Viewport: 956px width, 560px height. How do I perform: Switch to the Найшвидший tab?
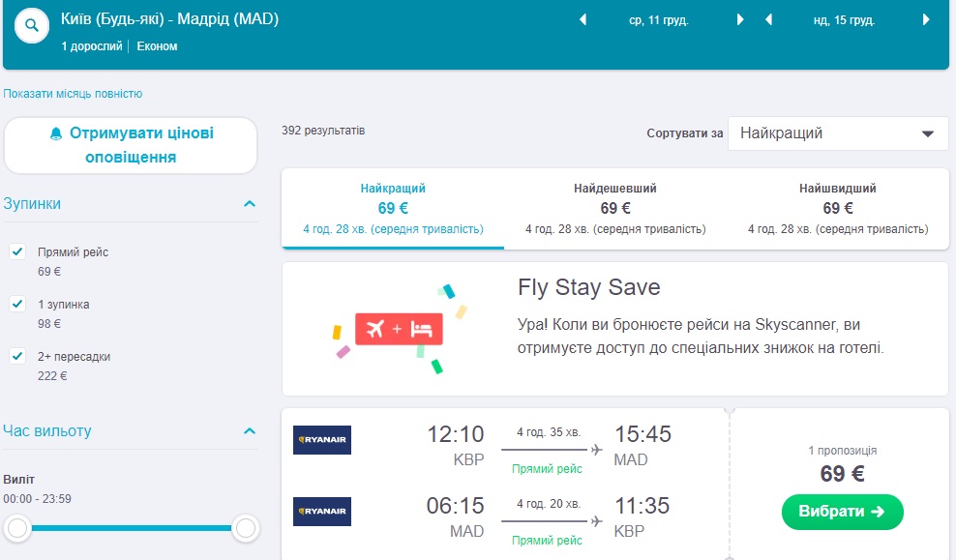point(838,208)
